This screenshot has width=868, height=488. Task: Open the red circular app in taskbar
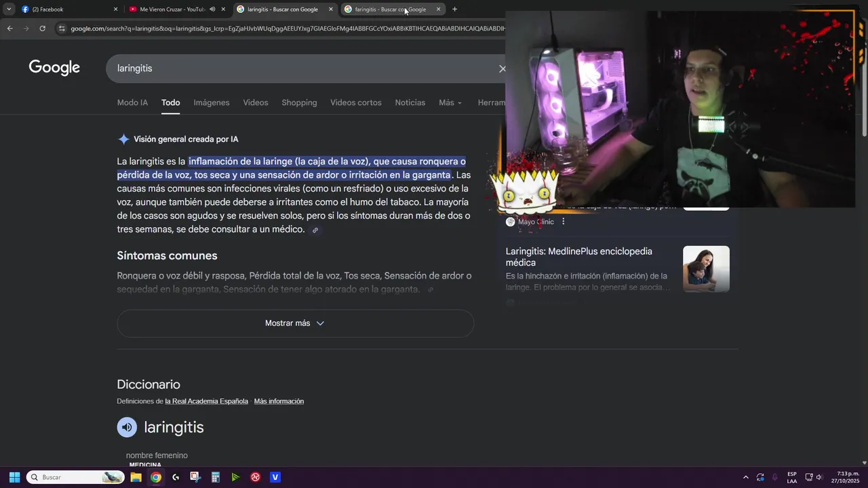tap(256, 477)
